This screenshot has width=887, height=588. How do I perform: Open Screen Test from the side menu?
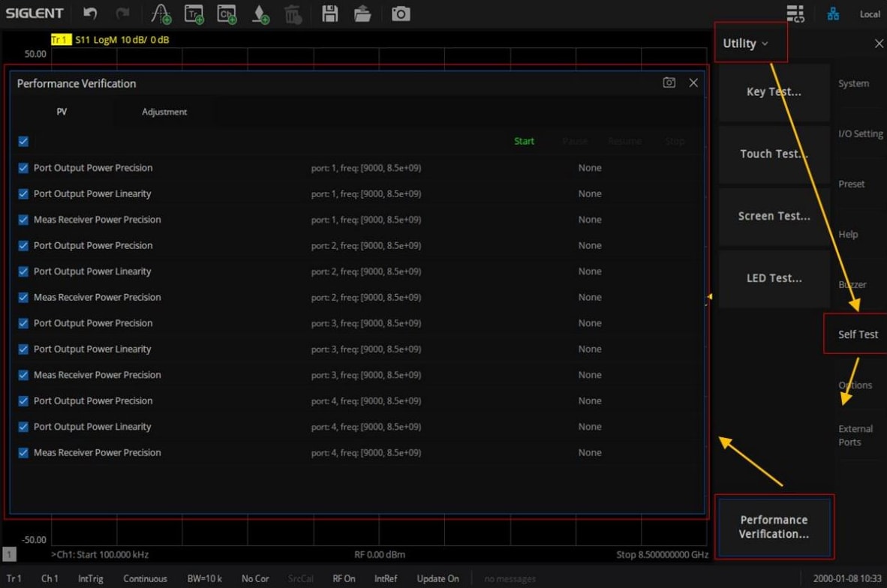774,216
